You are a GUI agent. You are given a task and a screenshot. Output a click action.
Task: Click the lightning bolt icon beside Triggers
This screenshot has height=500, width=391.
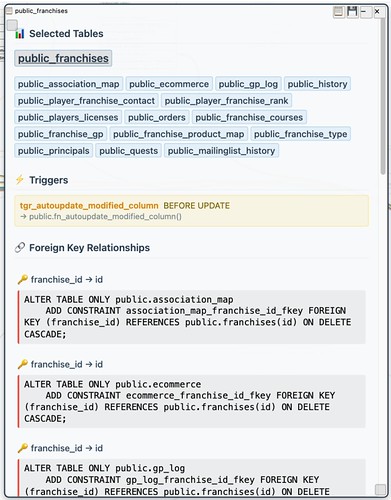pyautogui.click(x=20, y=180)
